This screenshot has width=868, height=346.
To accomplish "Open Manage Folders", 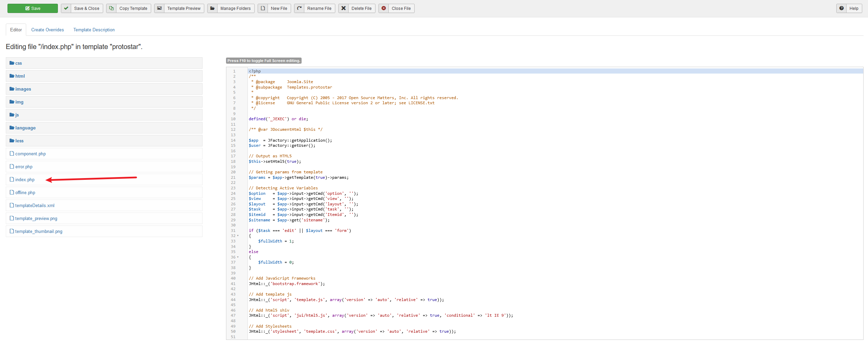I will [x=231, y=9].
